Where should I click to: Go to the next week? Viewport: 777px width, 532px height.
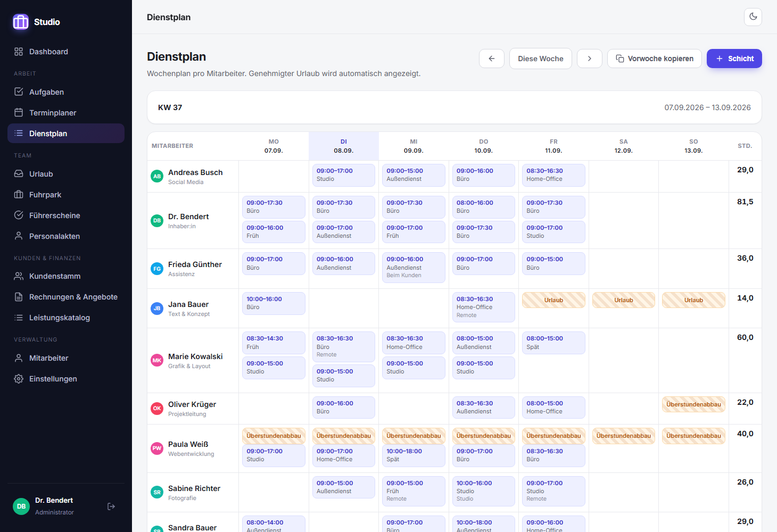click(590, 59)
